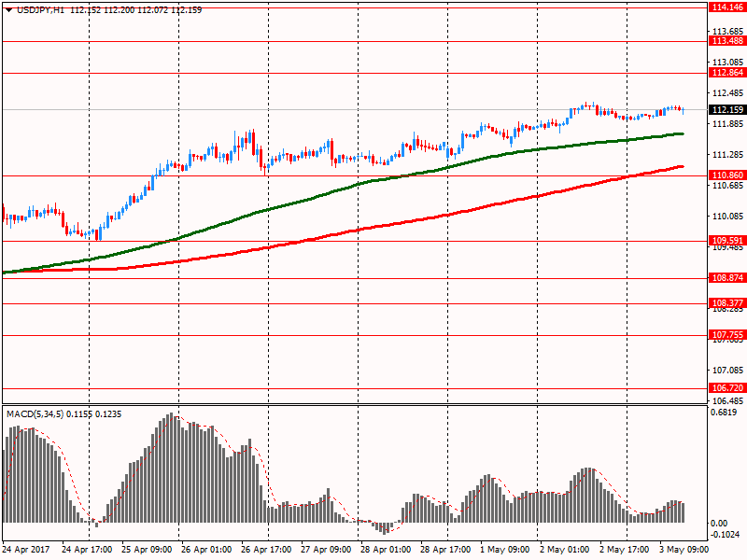Select the 108.377 price level label
Screen dimensions: 747x560
pyautogui.click(x=727, y=302)
